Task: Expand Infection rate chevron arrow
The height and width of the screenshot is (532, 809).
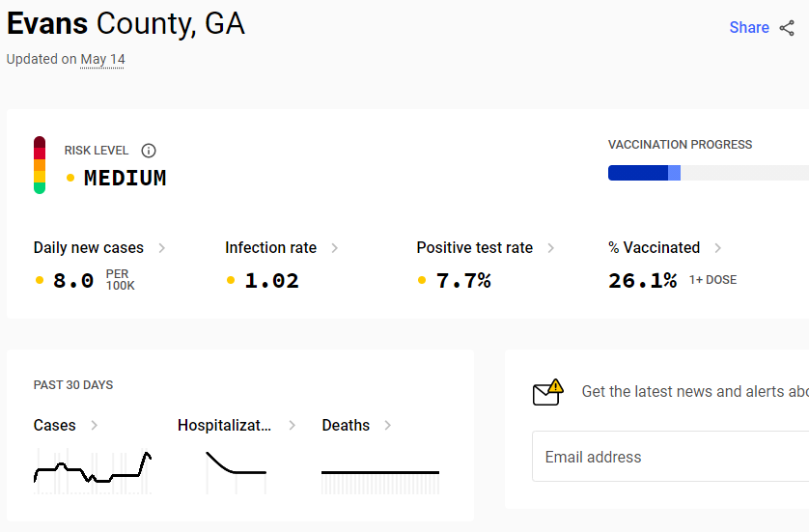Action: tap(335, 248)
